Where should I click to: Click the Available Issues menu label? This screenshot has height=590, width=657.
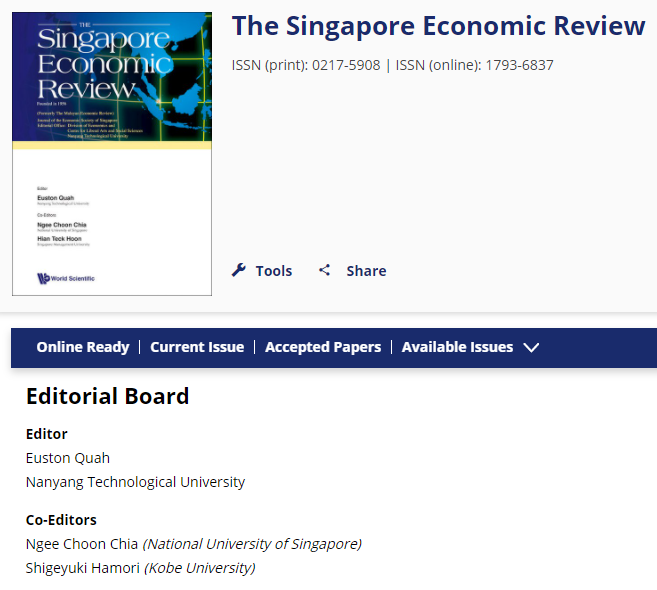[457, 347]
